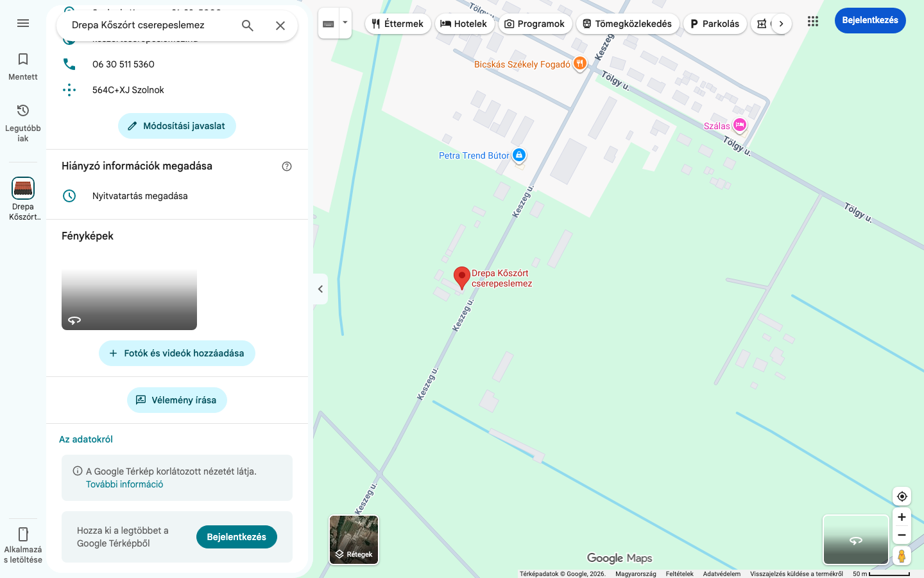
Task: Click Módosítási javaslat button
Action: (x=177, y=126)
